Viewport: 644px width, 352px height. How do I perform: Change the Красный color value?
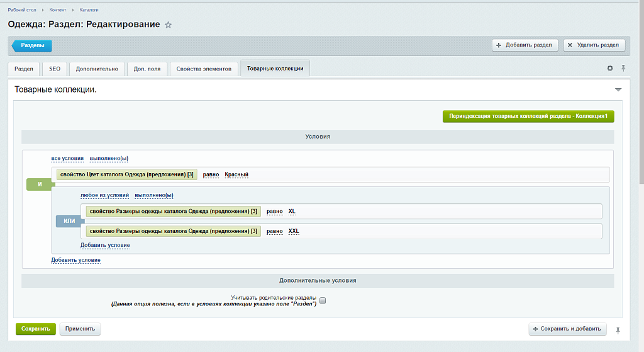236,174
